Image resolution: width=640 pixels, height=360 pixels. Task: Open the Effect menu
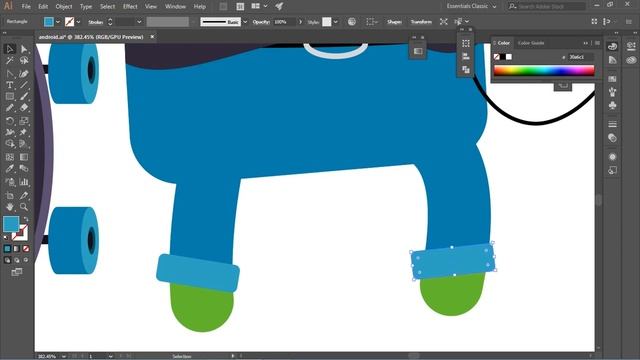(130, 7)
